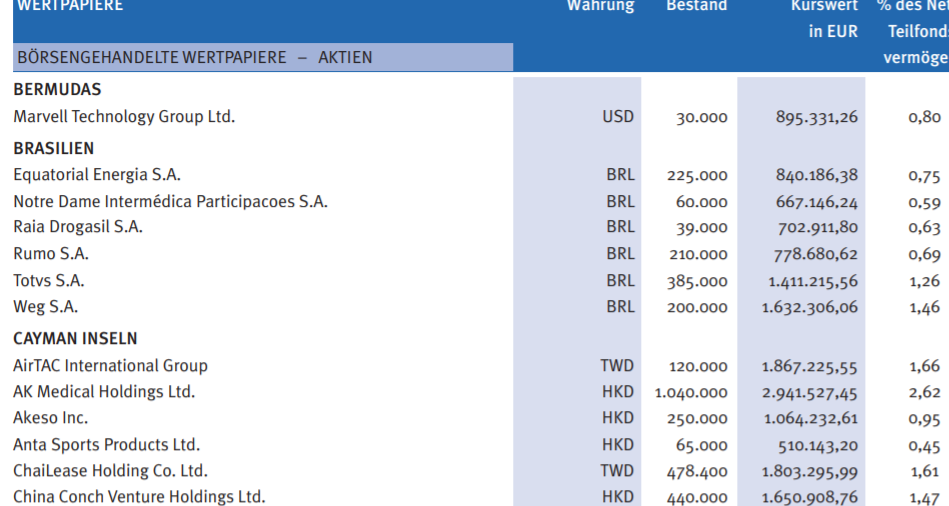Click Notre Dame Intermédica Participacoes S.A.
Image resolution: width=949 pixels, height=506 pixels.
coord(170,201)
